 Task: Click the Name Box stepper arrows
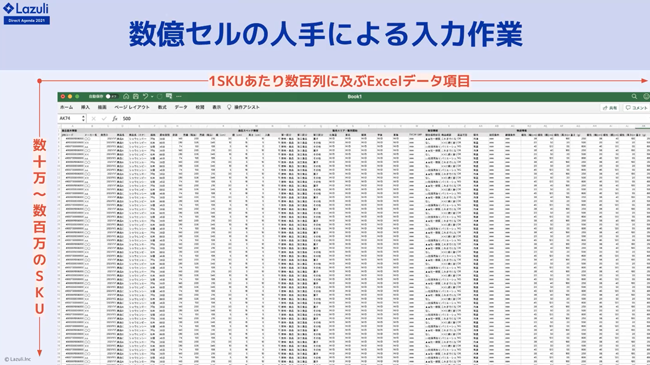click(83, 119)
